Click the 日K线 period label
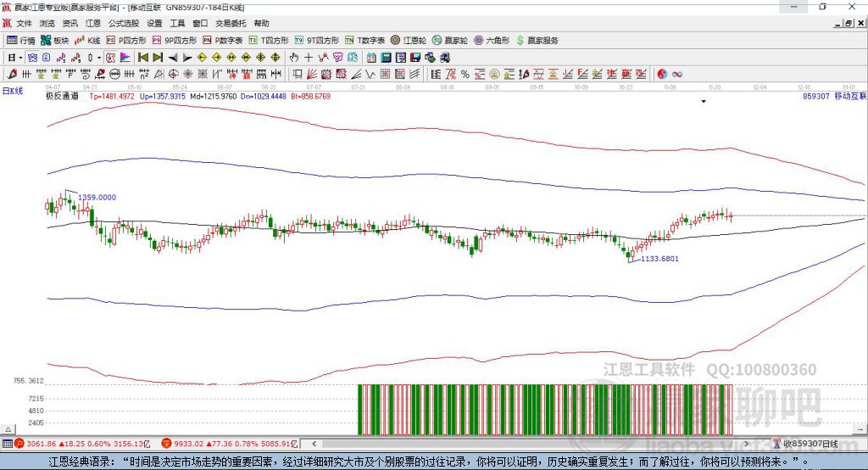The height and width of the screenshot is (470, 868). [x=13, y=91]
